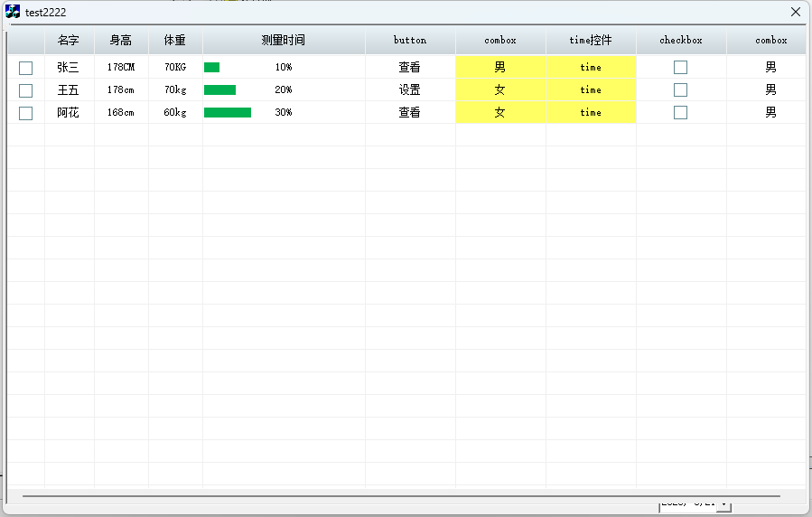Select the name cell 阿花
The image size is (812, 517).
[x=69, y=112]
